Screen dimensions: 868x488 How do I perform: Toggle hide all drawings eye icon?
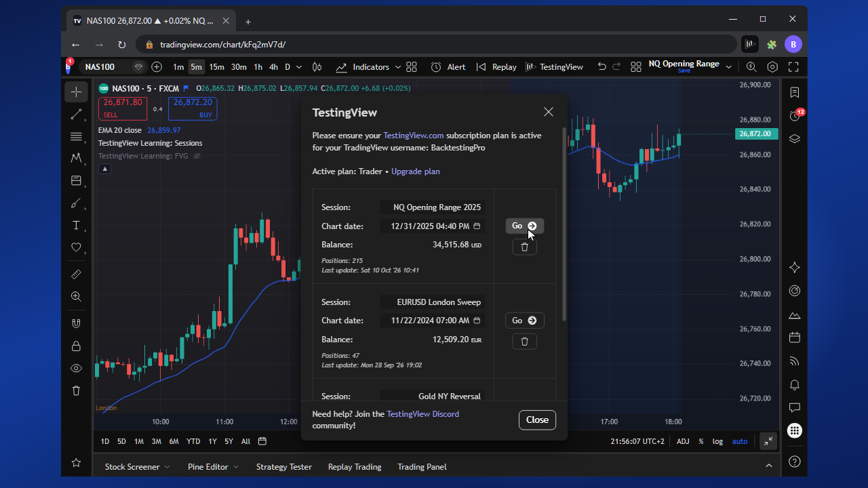(x=76, y=368)
